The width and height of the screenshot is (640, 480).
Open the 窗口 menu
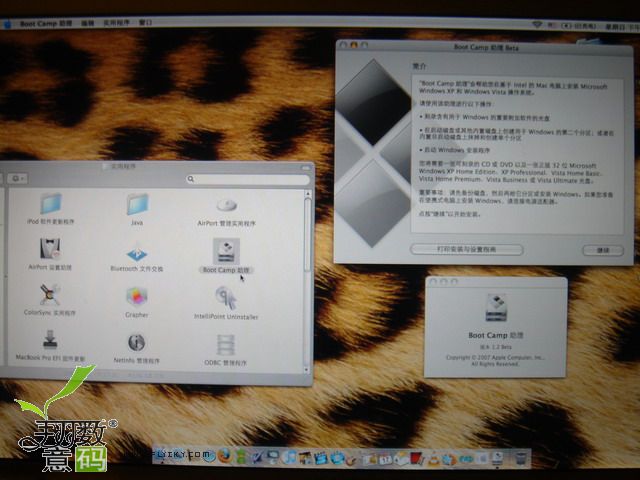click(x=145, y=22)
